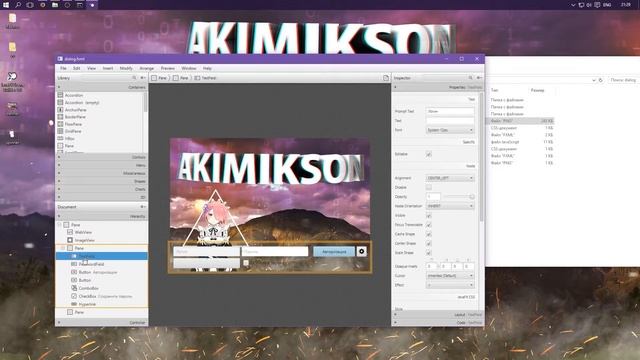The width and height of the screenshot is (640, 360).
Task: Pick the Accordion (empty) library item
Action: point(82,102)
